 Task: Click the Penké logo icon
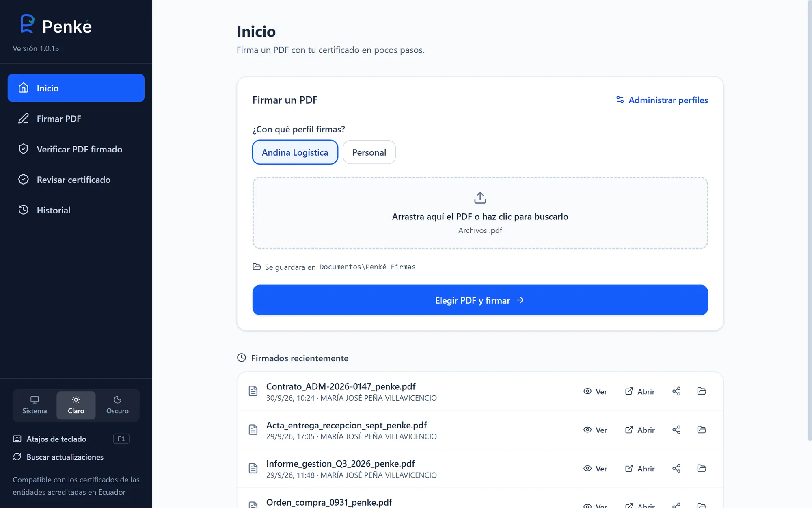27,24
